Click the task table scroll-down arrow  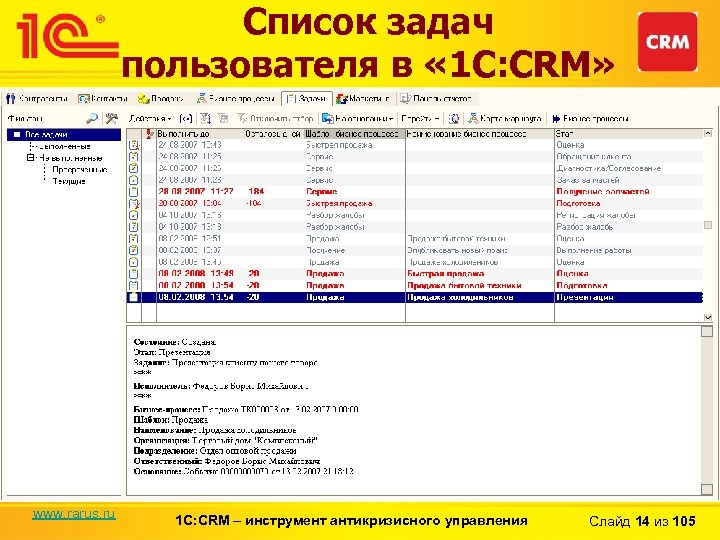(x=708, y=317)
